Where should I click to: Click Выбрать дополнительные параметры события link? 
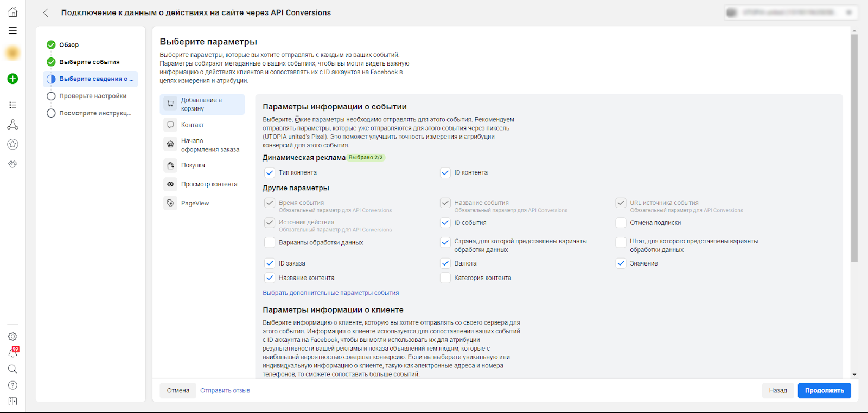click(x=330, y=293)
